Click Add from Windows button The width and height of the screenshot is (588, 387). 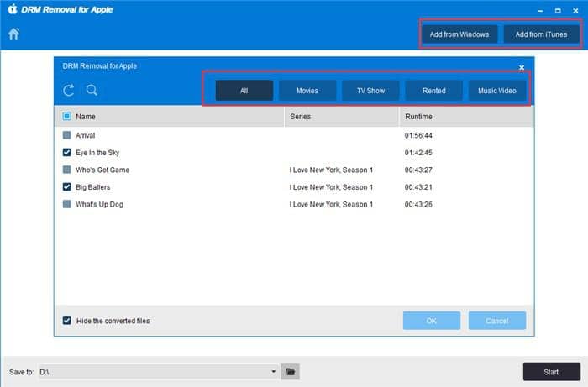[x=459, y=34]
